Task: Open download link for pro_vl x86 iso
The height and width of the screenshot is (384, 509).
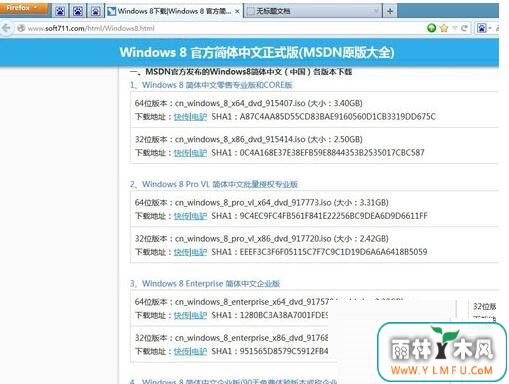Action: pyautogui.click(x=190, y=252)
